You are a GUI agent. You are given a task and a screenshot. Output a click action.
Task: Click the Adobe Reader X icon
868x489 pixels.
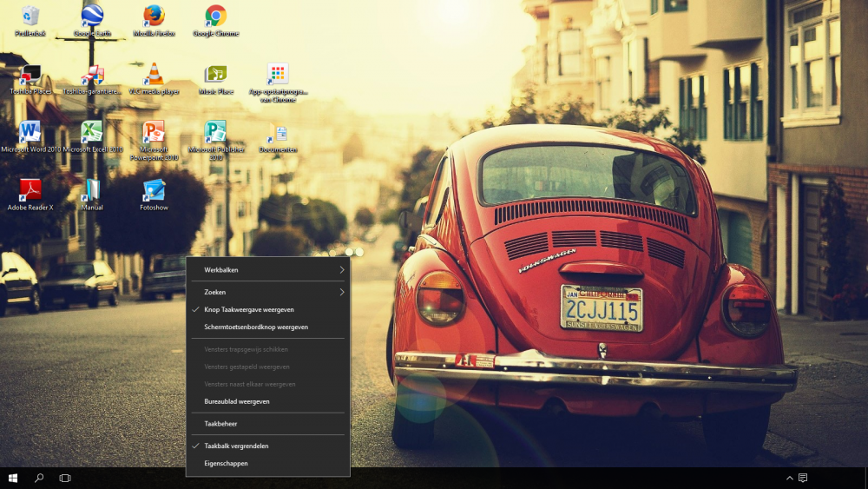tap(30, 190)
